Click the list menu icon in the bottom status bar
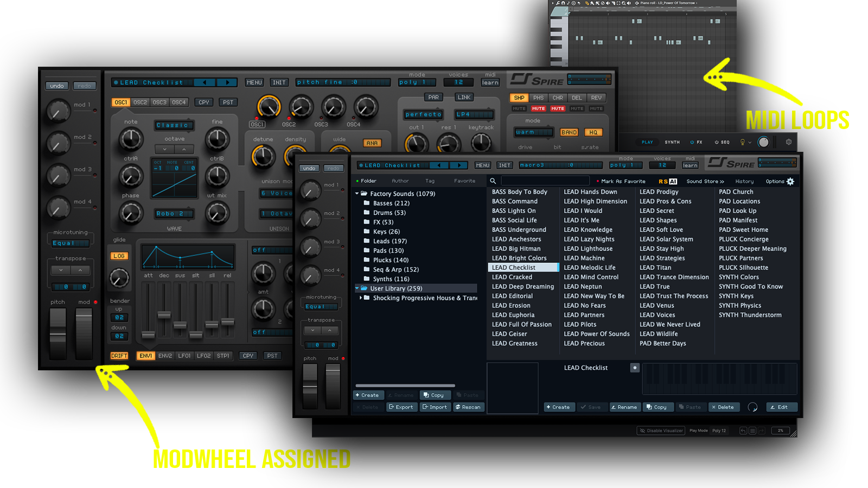The height and width of the screenshot is (488, 868). click(752, 431)
